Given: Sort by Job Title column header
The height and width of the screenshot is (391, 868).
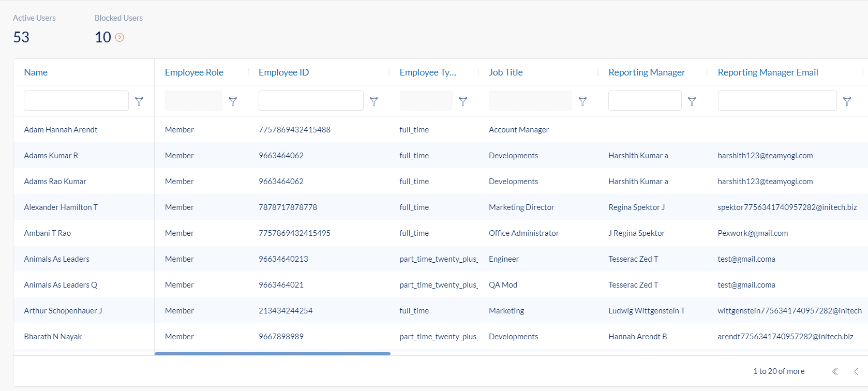Looking at the screenshot, I should pyautogui.click(x=506, y=72).
